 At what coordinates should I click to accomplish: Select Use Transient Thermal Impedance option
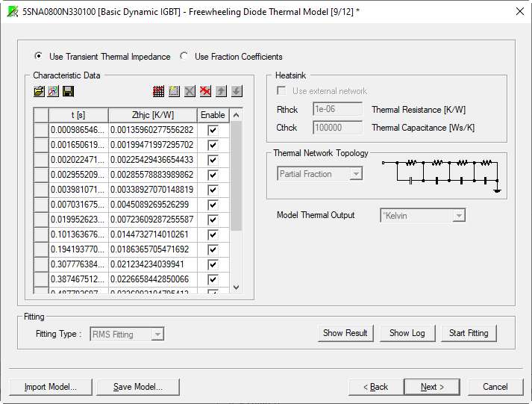[x=39, y=57]
